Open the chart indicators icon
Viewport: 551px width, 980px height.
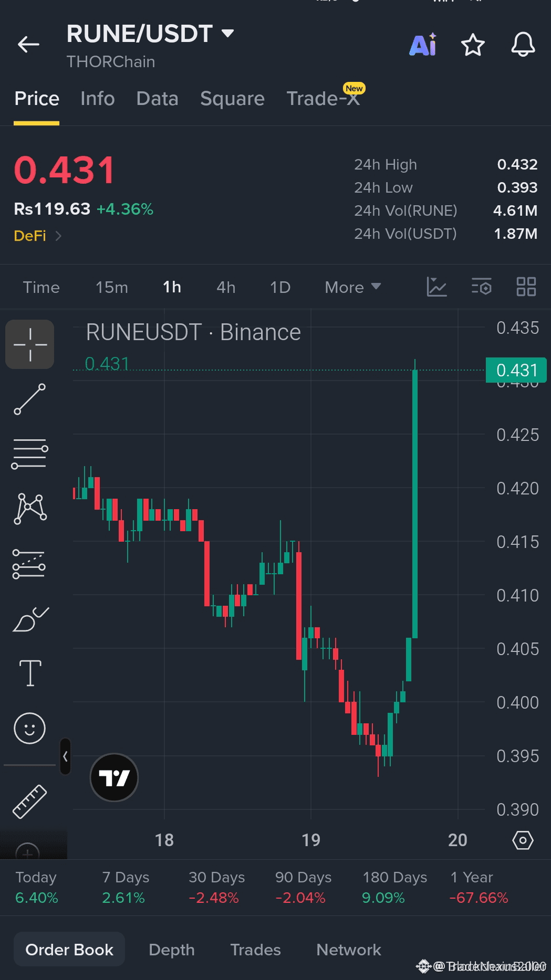436,287
